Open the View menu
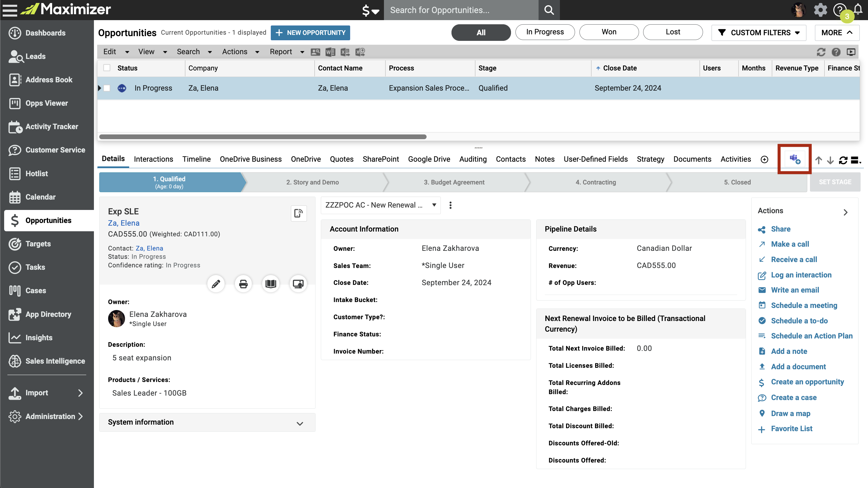 [152, 52]
